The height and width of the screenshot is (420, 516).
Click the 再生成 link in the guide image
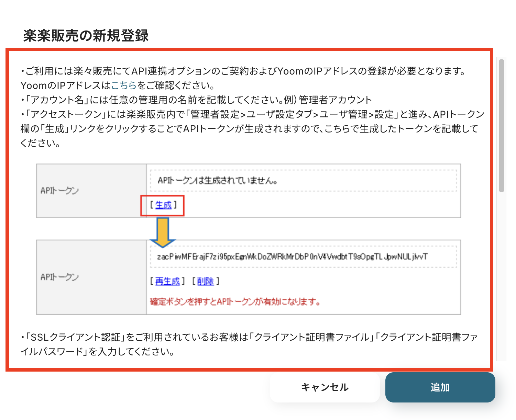[x=167, y=281]
